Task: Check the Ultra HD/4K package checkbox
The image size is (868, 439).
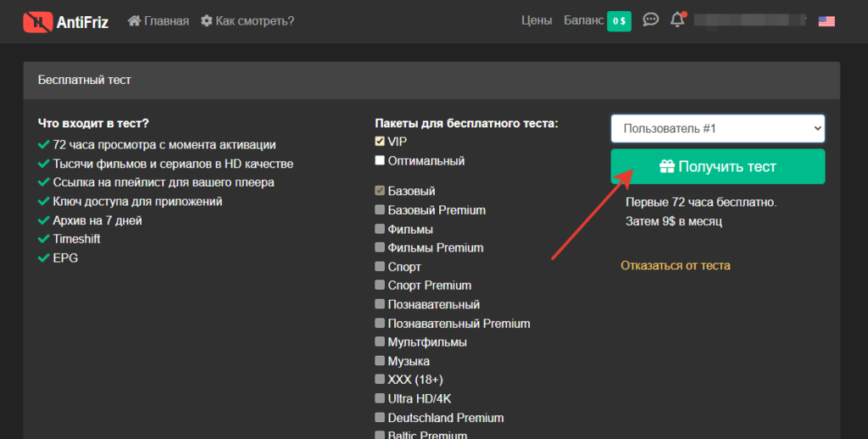Action: click(380, 398)
